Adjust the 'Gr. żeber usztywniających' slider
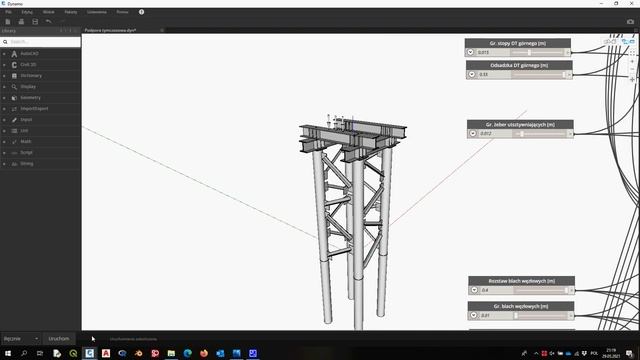640x360 pixels. [x=540, y=133]
